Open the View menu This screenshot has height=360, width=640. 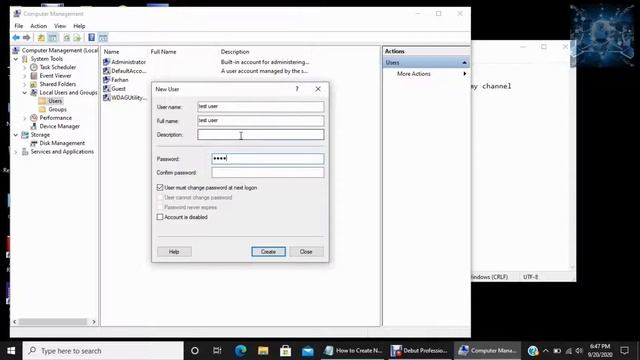(60, 26)
